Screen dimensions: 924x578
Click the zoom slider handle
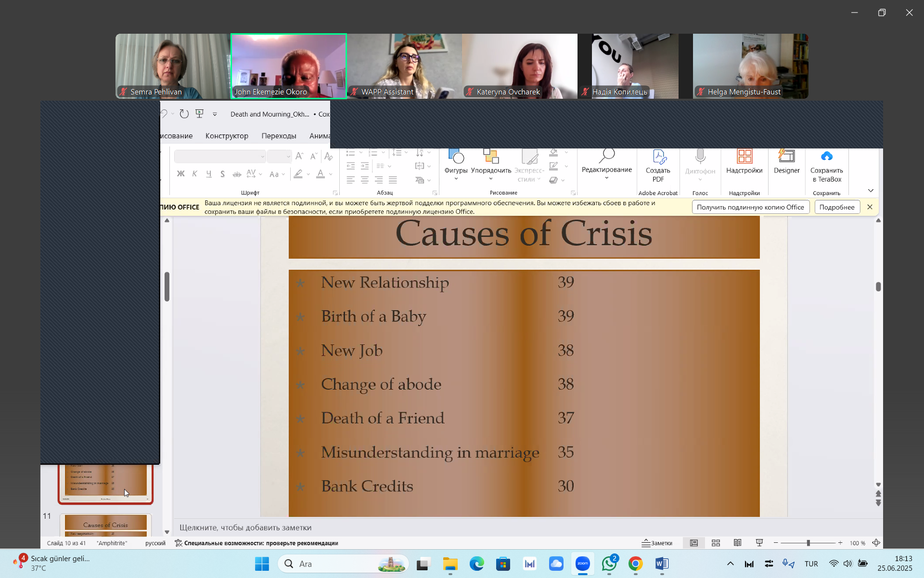tap(808, 543)
